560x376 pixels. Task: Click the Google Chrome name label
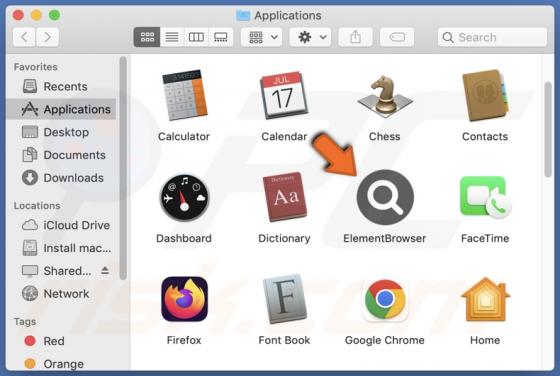(x=385, y=340)
